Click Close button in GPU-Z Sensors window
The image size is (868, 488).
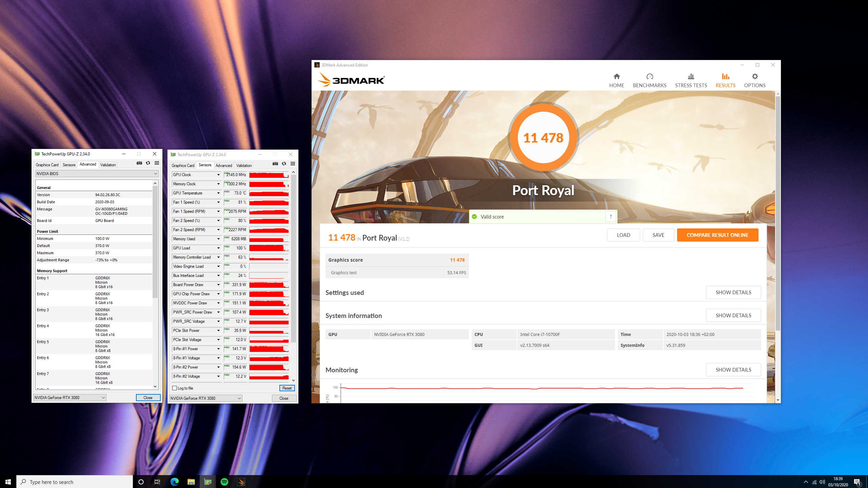[x=284, y=398]
